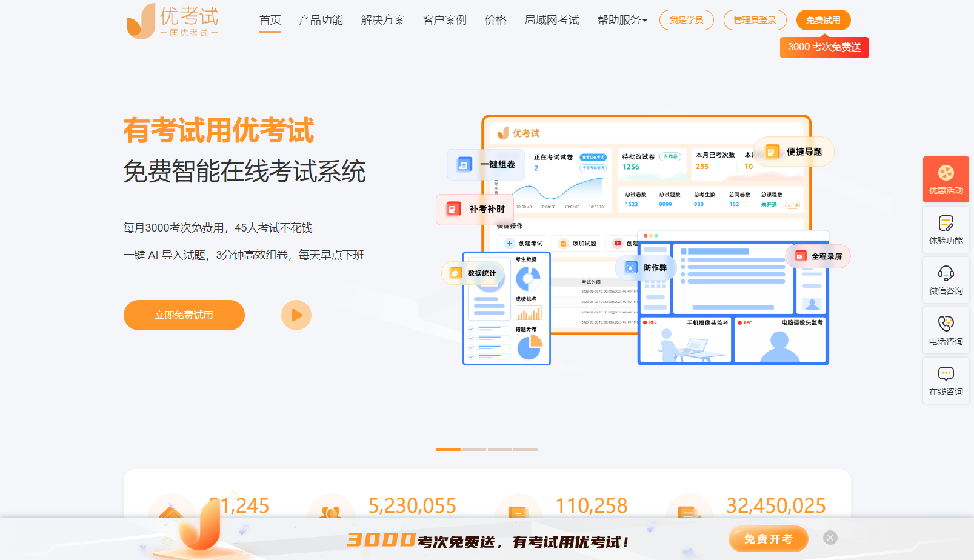Image resolution: width=974 pixels, height=560 pixels.
Task: Click the 免费智能在线考试系统 subtitle
Action: tap(244, 171)
